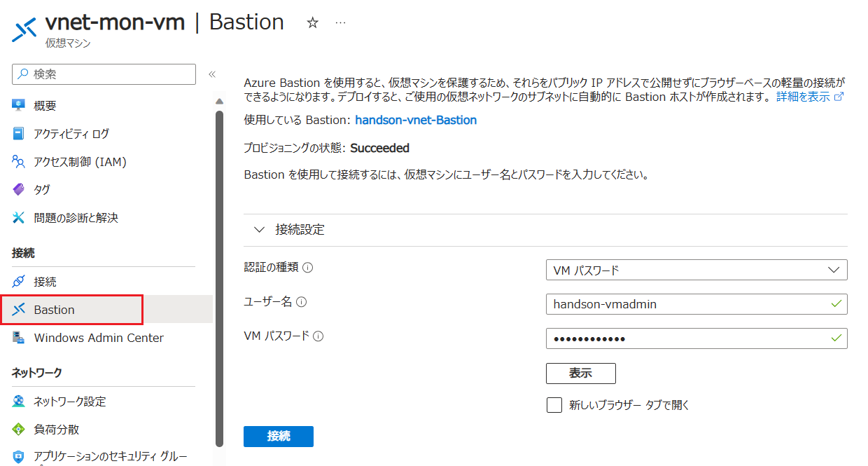Click the 問題の診断と解決 wrench icon
Screen dimensions: 868x466
click(19, 218)
